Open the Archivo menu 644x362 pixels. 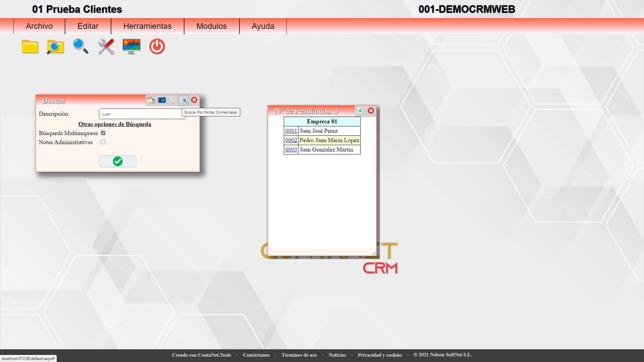tap(39, 26)
